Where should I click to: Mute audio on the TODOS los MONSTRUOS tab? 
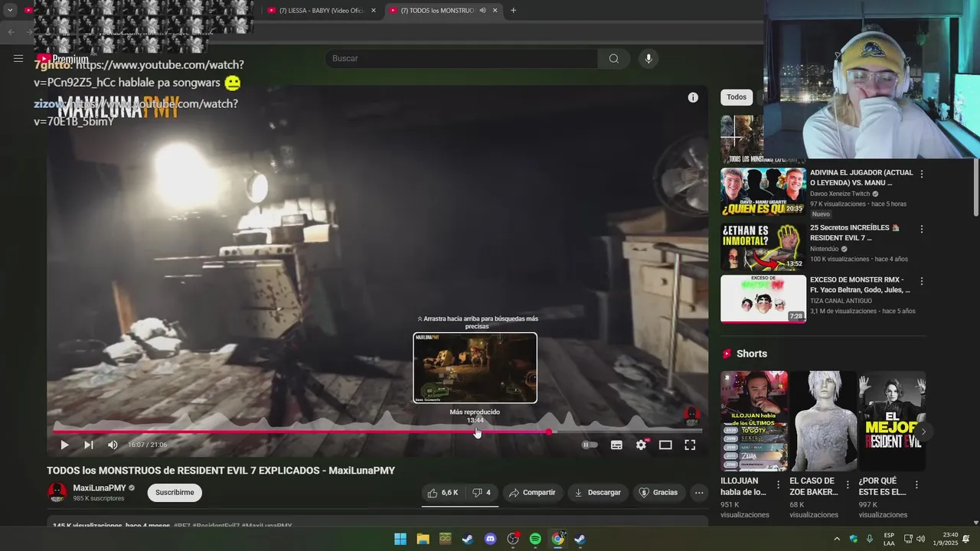[482, 11]
